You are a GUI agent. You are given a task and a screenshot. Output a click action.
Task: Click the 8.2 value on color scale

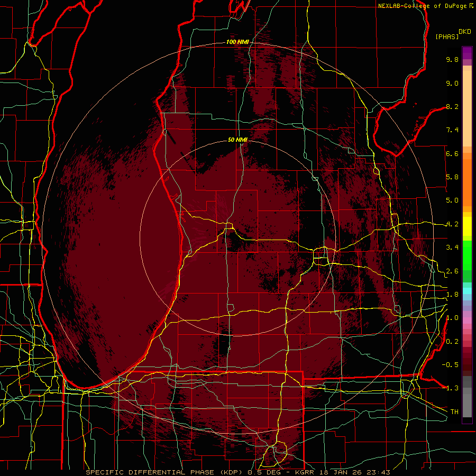coord(452,106)
